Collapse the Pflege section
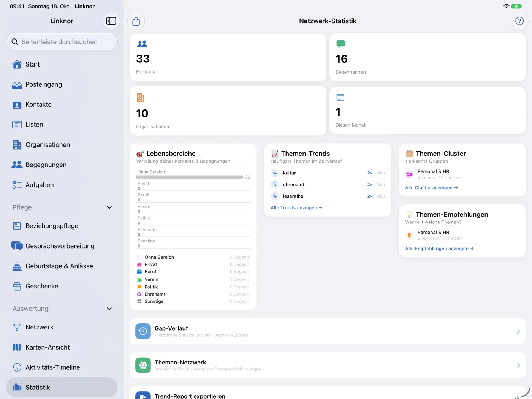 click(x=109, y=207)
